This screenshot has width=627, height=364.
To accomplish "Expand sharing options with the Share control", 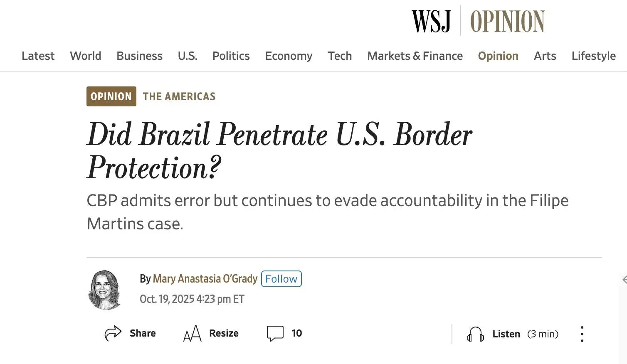I will click(130, 333).
